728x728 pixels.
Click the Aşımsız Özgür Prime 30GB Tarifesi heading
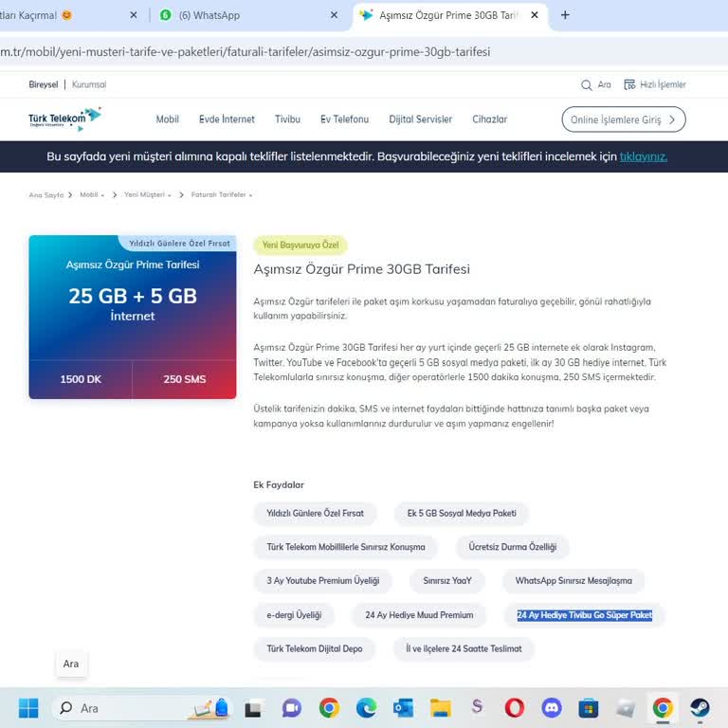click(x=362, y=269)
